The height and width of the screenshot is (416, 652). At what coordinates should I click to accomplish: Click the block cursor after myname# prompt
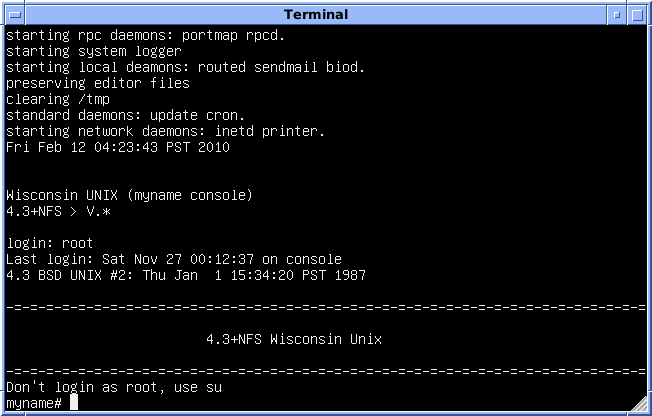[x=74, y=403]
